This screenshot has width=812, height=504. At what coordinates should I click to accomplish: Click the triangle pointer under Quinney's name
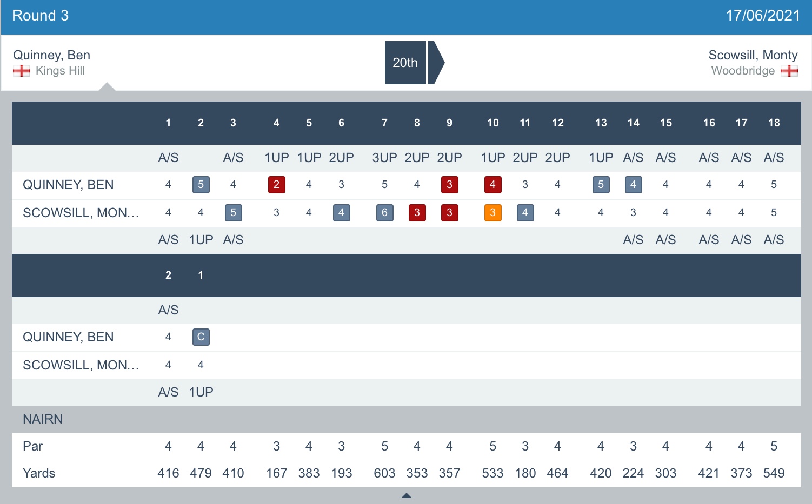tap(107, 86)
